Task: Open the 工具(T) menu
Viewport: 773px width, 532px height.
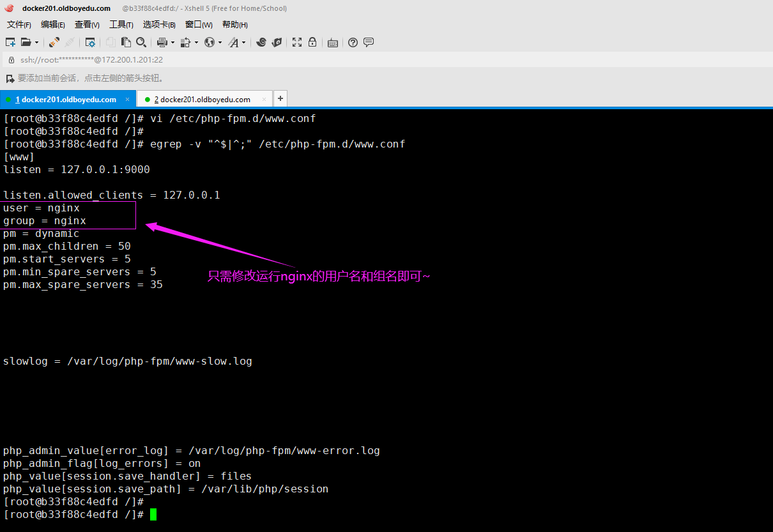Action: pos(121,24)
